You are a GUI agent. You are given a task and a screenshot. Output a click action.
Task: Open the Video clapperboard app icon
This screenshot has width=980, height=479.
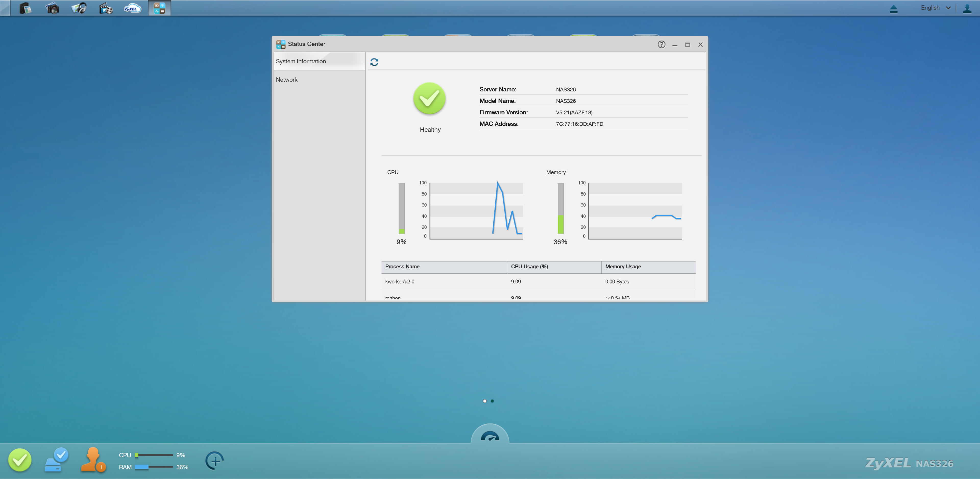click(106, 8)
